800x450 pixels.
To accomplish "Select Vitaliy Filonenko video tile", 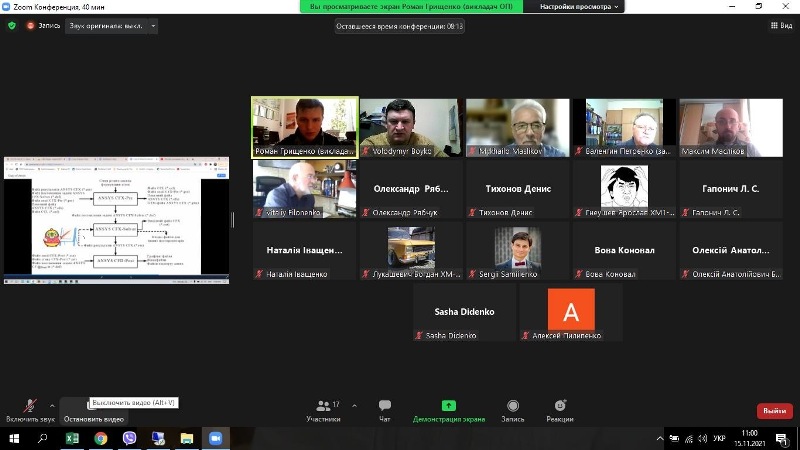I will click(305, 189).
